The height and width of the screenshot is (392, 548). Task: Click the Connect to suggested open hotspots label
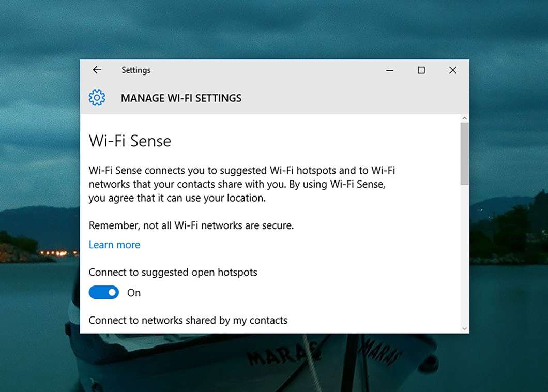pos(173,272)
